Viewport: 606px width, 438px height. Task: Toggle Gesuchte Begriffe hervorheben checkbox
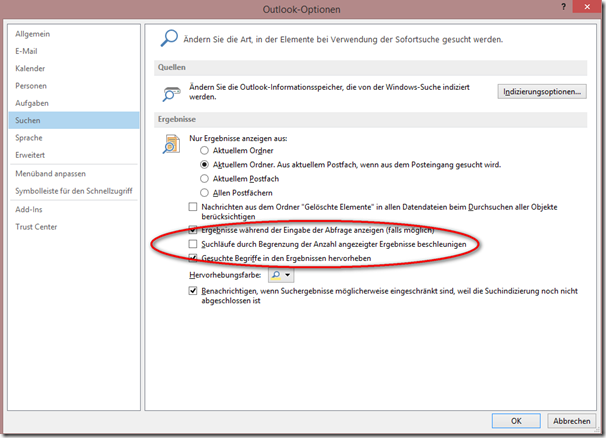pyautogui.click(x=192, y=258)
